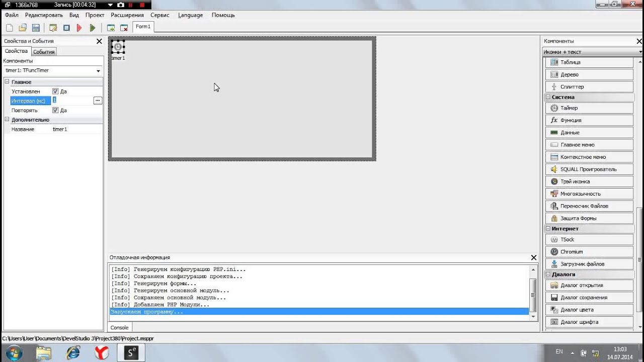644x362 pixels.
Task: Select the timer1 component on form
Action: [118, 47]
